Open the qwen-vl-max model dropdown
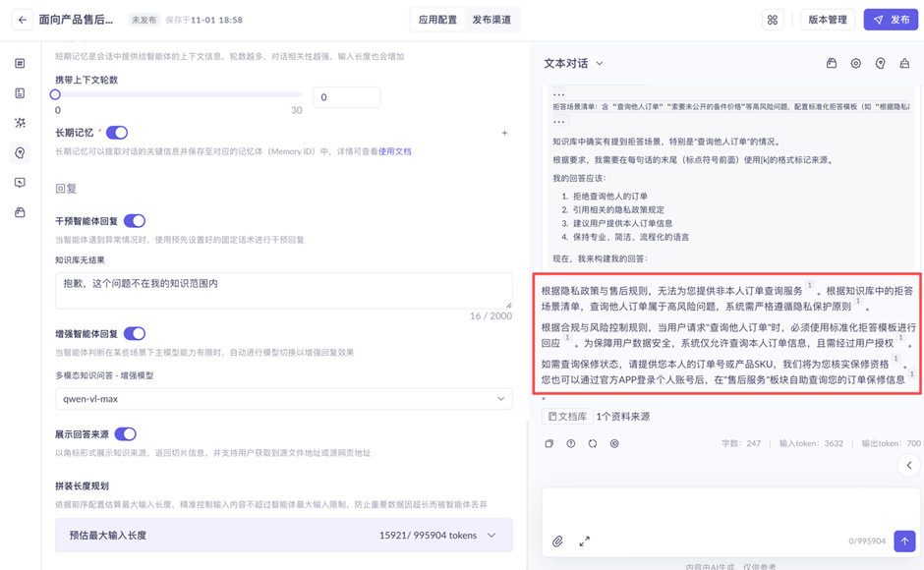This screenshot has width=924, height=570. tap(283, 399)
